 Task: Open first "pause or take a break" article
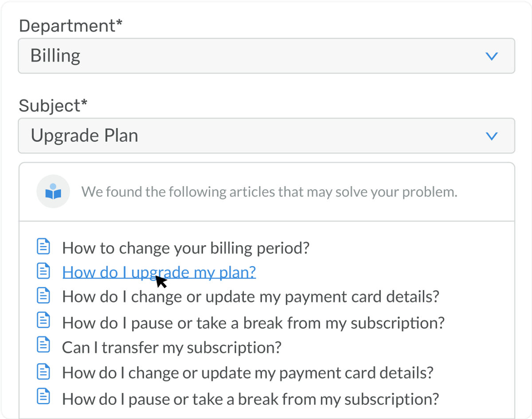pyautogui.click(x=253, y=323)
